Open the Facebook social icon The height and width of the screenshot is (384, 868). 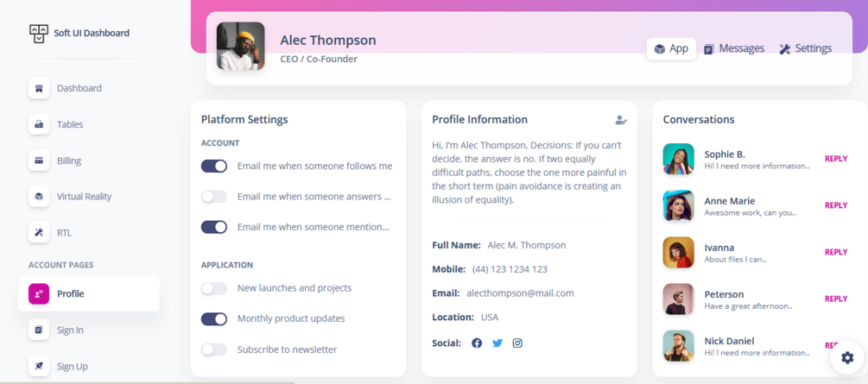click(477, 343)
